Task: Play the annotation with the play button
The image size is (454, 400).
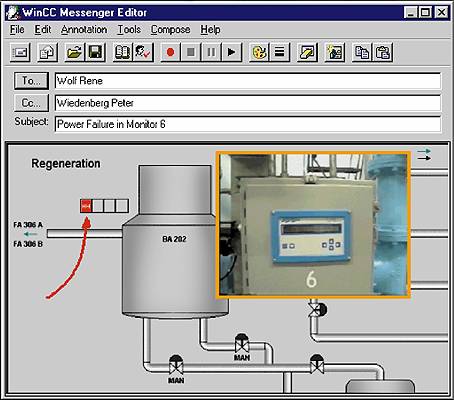Action: [232, 52]
